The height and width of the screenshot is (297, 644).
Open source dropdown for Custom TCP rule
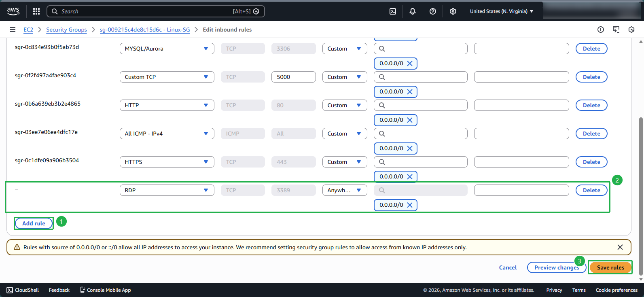(345, 77)
